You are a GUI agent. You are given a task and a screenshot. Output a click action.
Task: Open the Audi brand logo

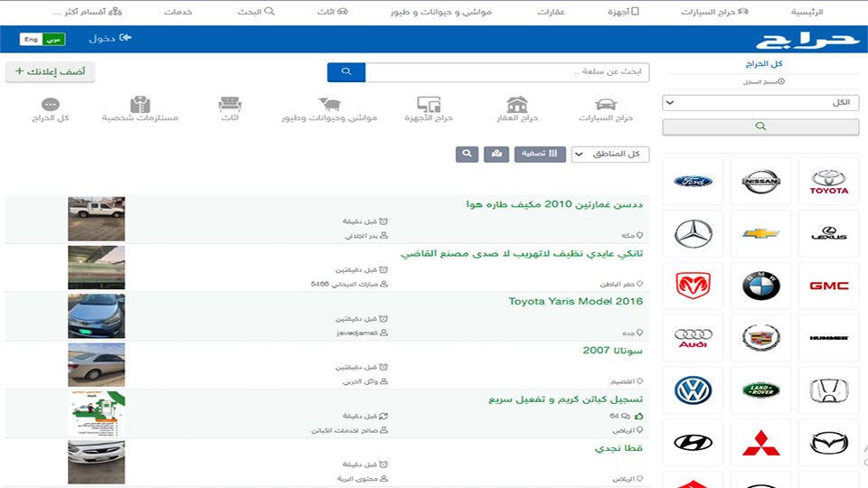[x=693, y=337]
